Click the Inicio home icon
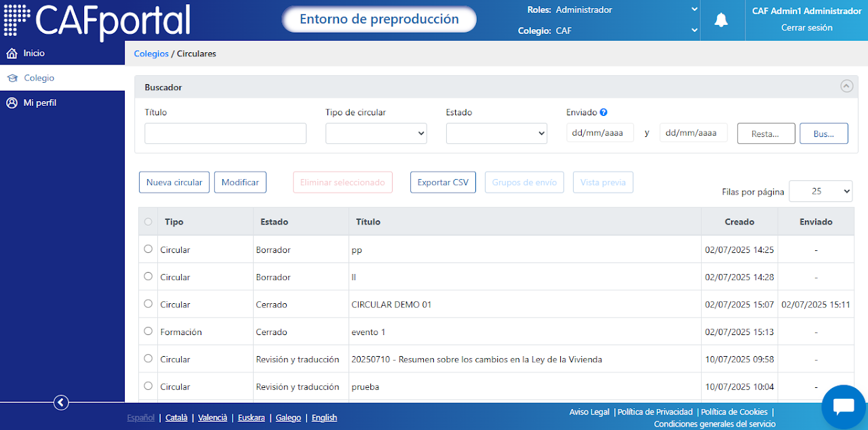The image size is (868, 430). (x=12, y=53)
